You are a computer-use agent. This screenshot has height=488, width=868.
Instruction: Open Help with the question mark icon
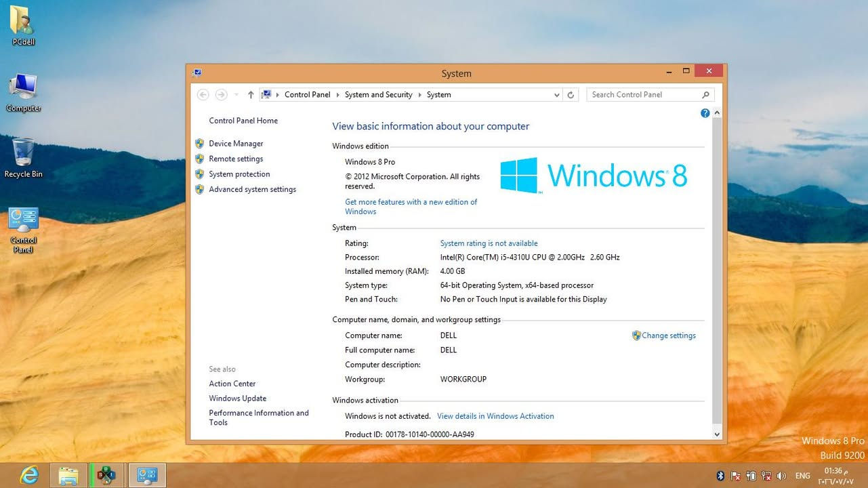point(705,113)
